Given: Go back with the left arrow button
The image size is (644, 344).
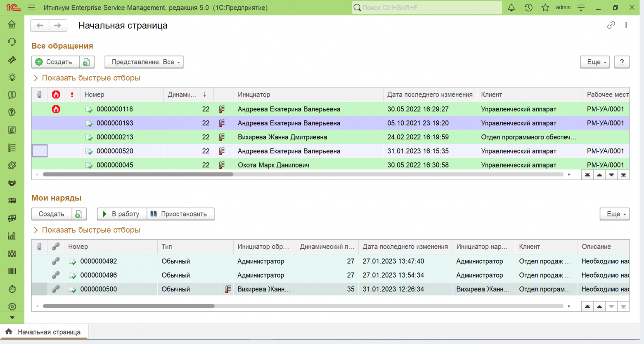Looking at the screenshot, I should pyautogui.click(x=40, y=26).
